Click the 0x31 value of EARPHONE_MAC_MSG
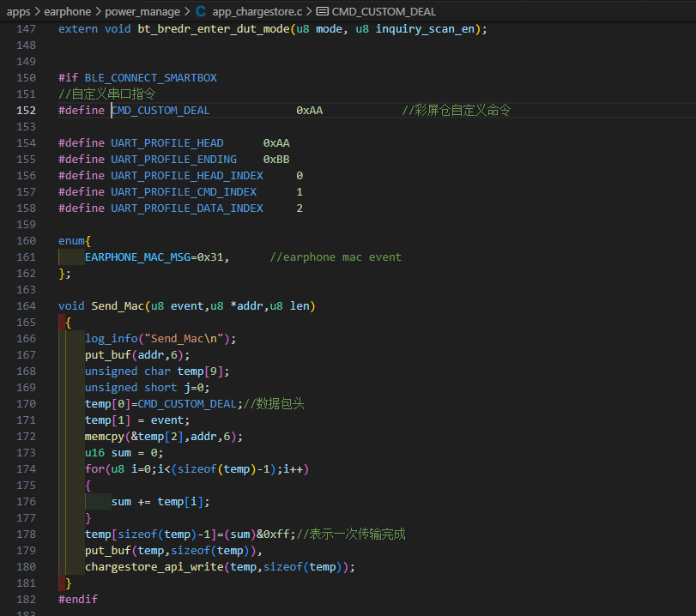The image size is (696, 616). (210, 257)
